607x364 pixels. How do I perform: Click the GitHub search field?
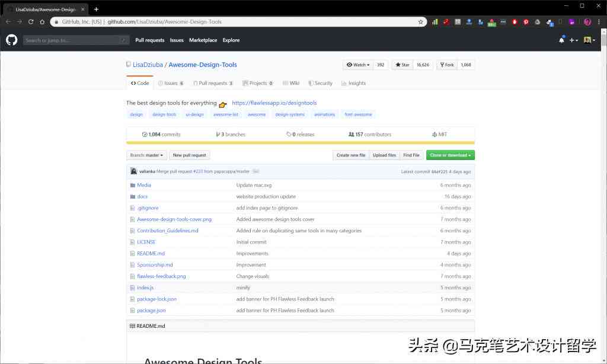76,40
